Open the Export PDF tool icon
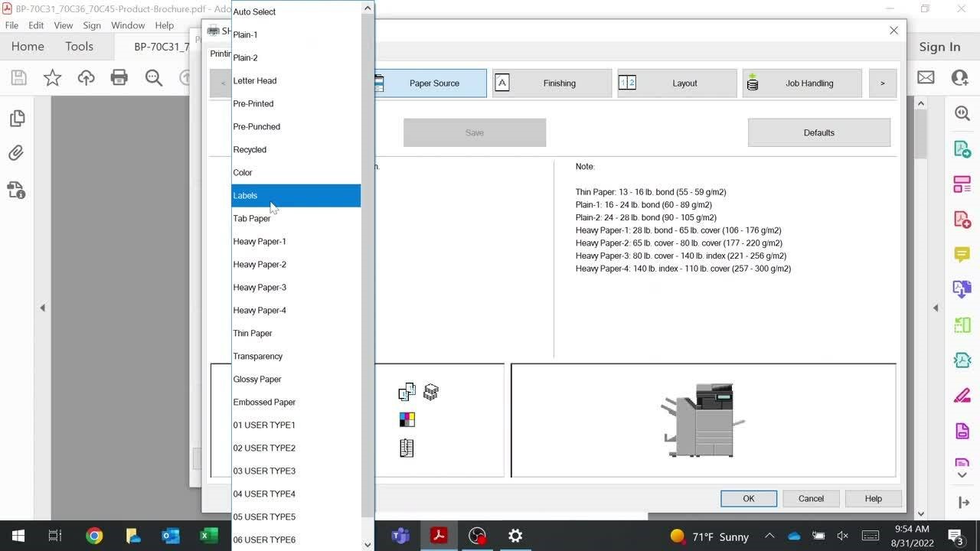 962,148
